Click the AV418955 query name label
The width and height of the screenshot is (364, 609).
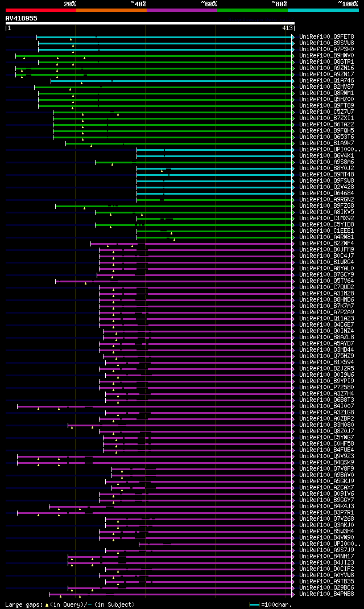(x=22, y=18)
